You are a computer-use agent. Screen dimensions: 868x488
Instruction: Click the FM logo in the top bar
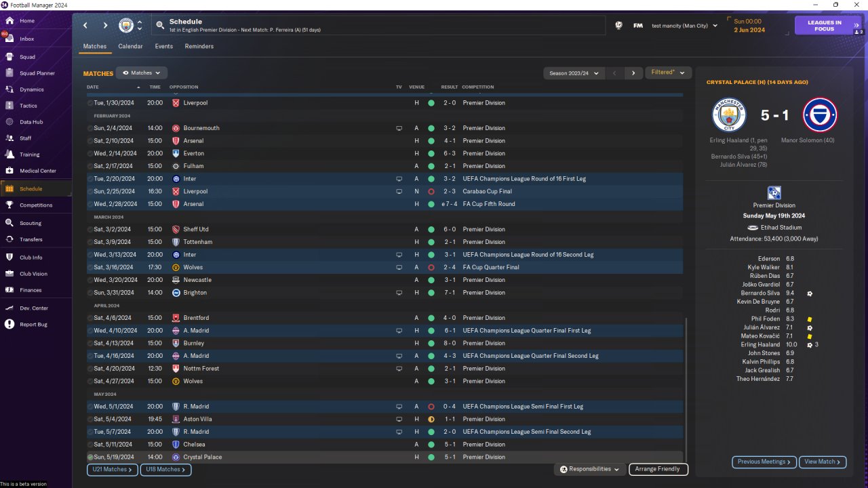pos(638,26)
